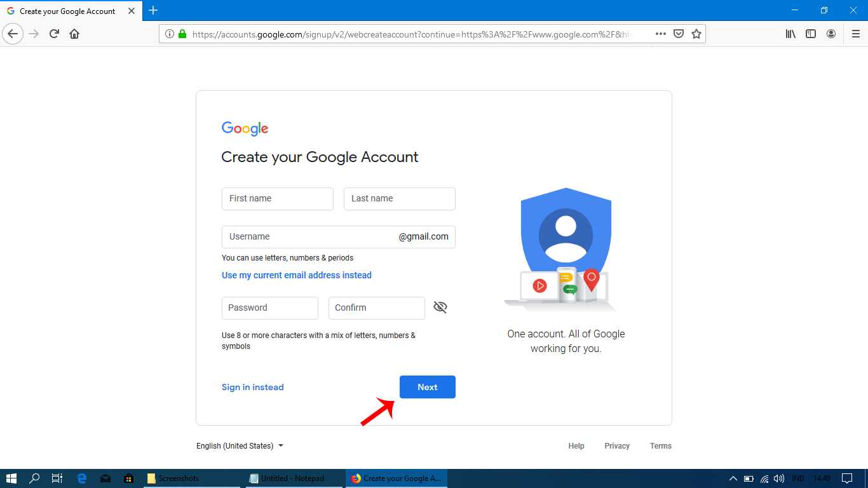
Task: Focus the Last name field
Action: [400, 199]
